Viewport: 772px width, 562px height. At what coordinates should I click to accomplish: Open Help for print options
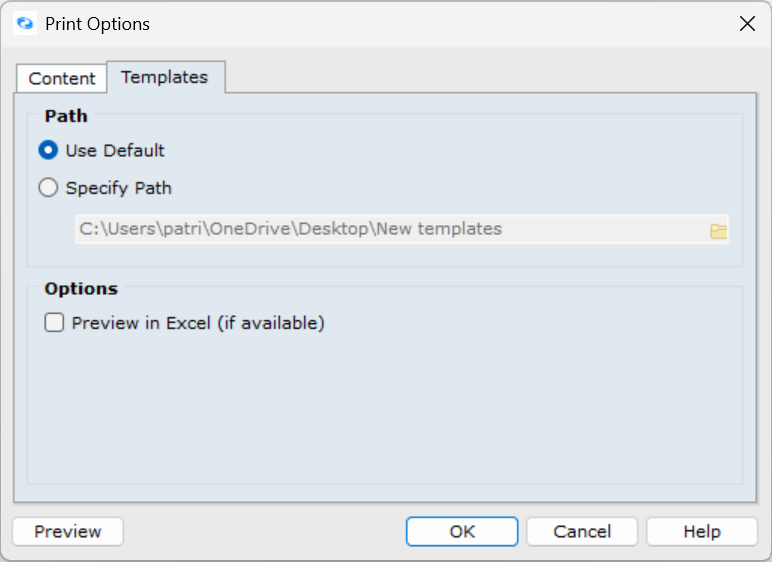click(702, 532)
